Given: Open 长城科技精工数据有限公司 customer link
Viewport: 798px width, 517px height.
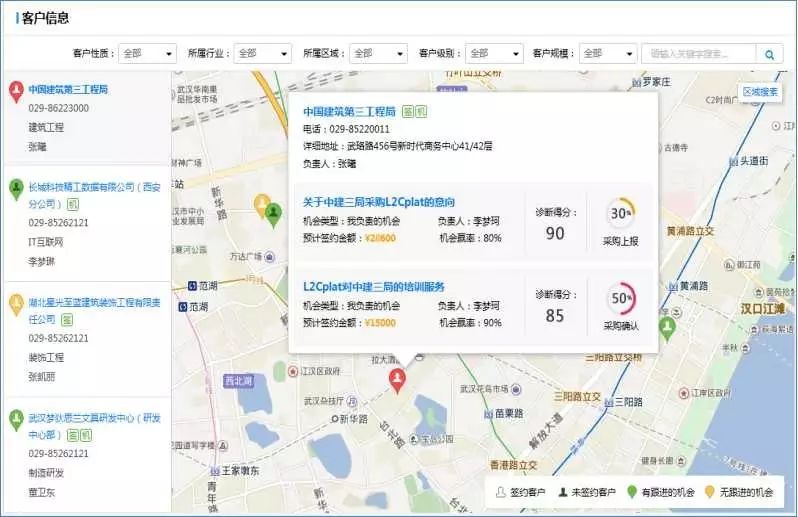Looking at the screenshot, I should (x=94, y=195).
